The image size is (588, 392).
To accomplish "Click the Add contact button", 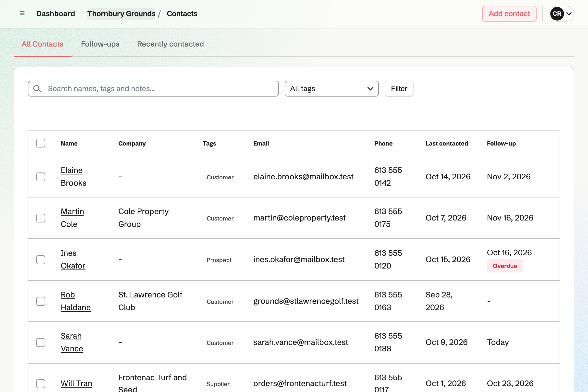I will pyautogui.click(x=509, y=13).
